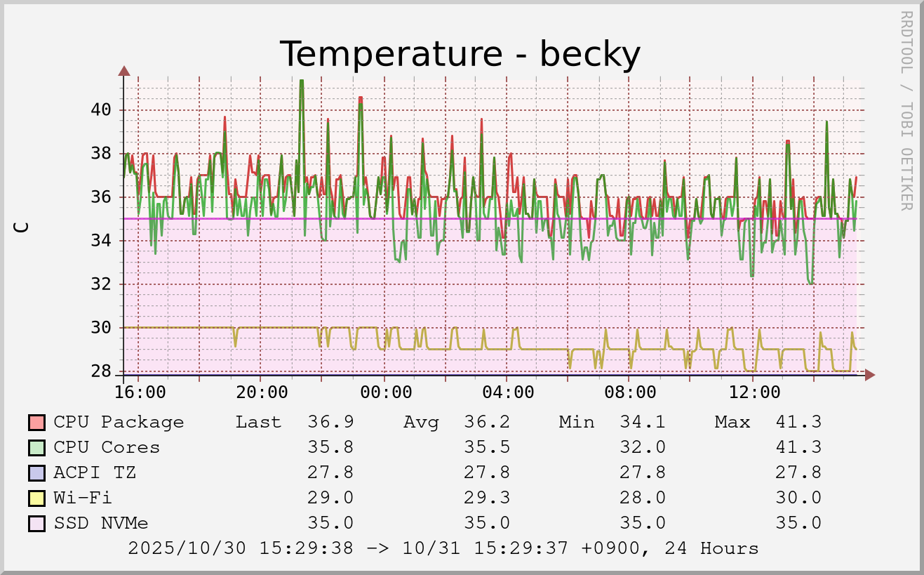Viewport: 924px width, 575px height.
Task: Click the 40 degree Y-axis tick label
Action: click(x=101, y=110)
